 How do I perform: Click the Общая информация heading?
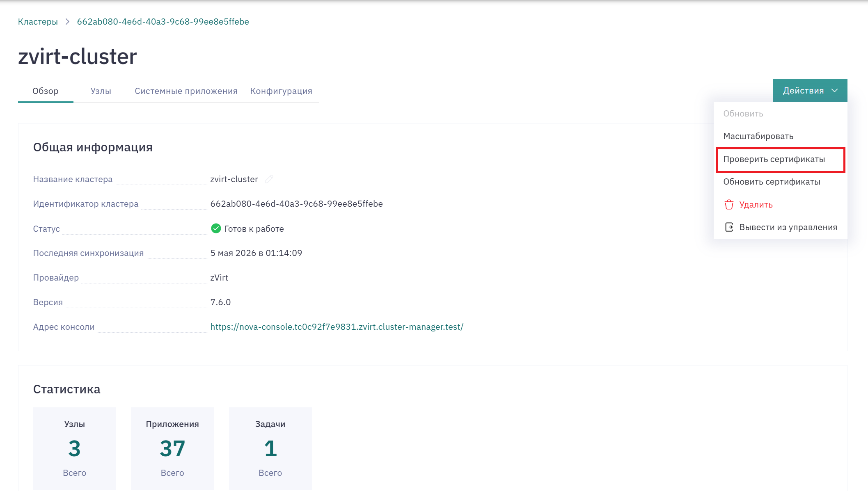tap(93, 147)
